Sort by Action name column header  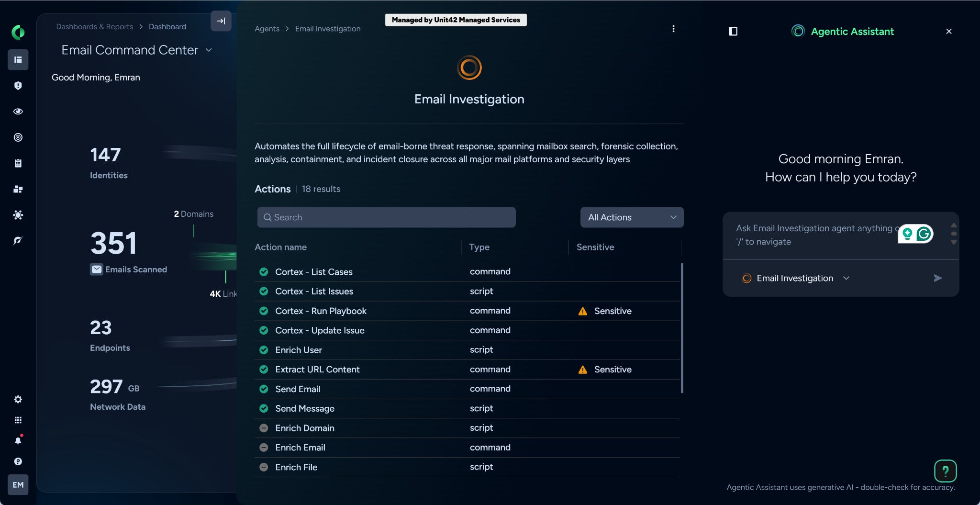(281, 247)
